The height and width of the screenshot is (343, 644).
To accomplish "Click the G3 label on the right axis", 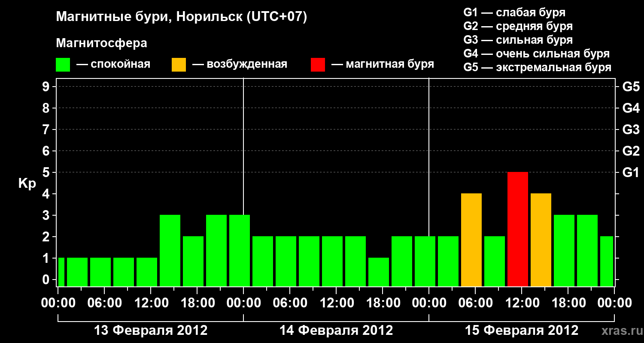I will click(x=631, y=129).
